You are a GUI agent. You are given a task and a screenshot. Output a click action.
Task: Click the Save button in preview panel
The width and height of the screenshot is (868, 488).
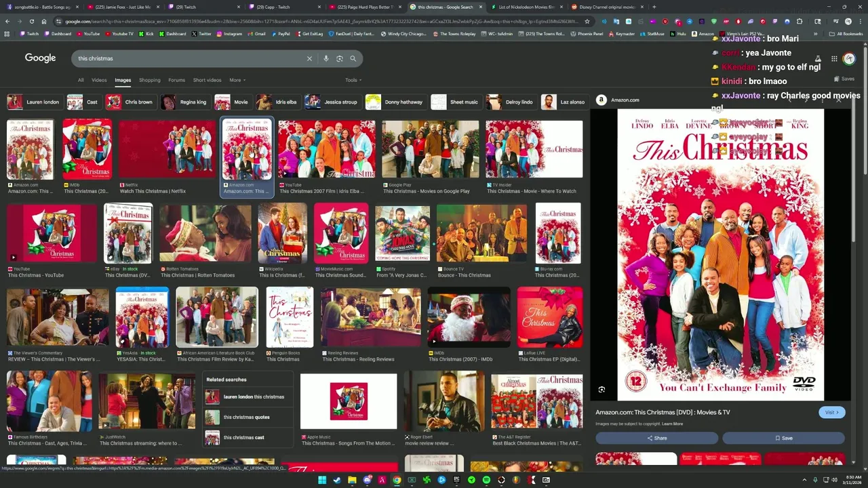(783, 438)
